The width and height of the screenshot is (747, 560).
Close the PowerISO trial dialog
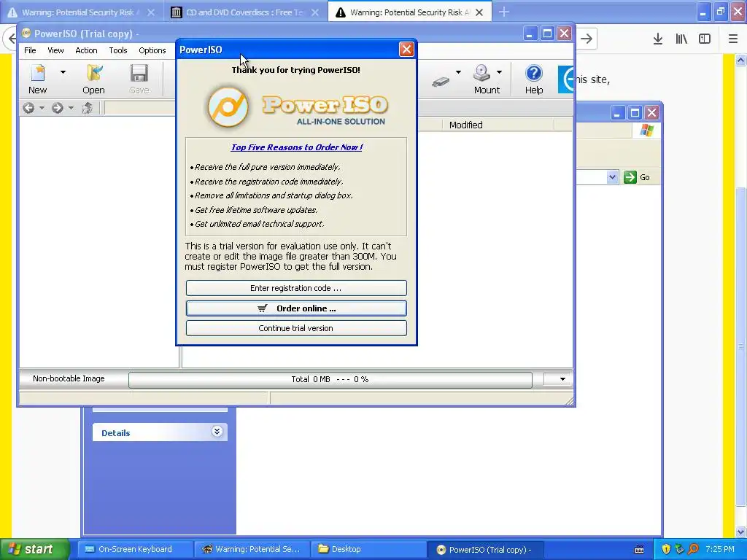click(406, 50)
